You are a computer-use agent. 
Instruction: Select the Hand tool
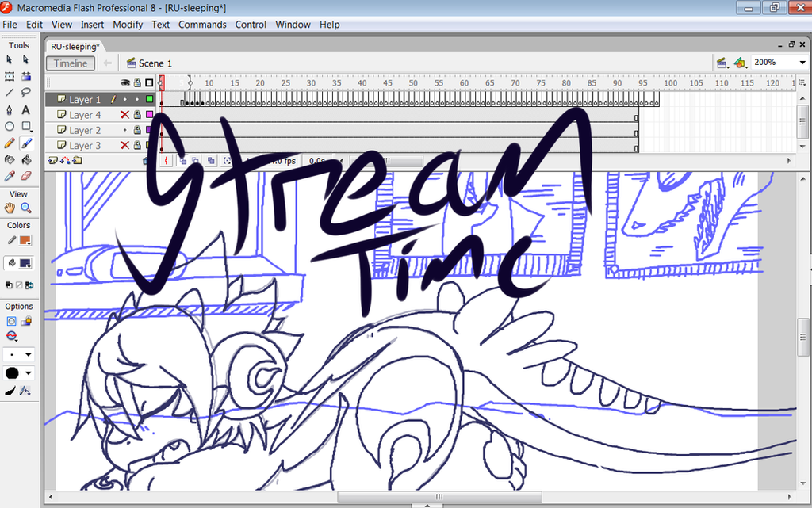pos(10,208)
